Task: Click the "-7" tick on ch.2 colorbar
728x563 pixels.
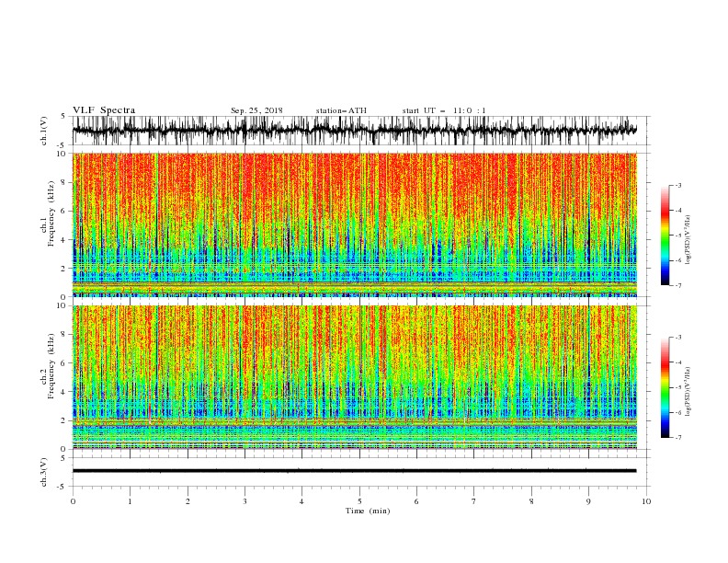Action: [x=678, y=438]
